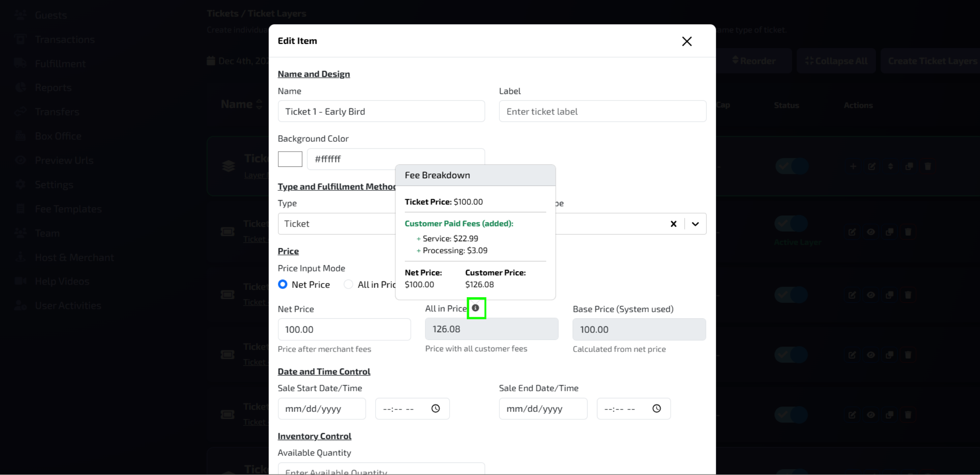Set the Sale Start time field
The width and height of the screenshot is (980, 475).
pyautogui.click(x=412, y=408)
